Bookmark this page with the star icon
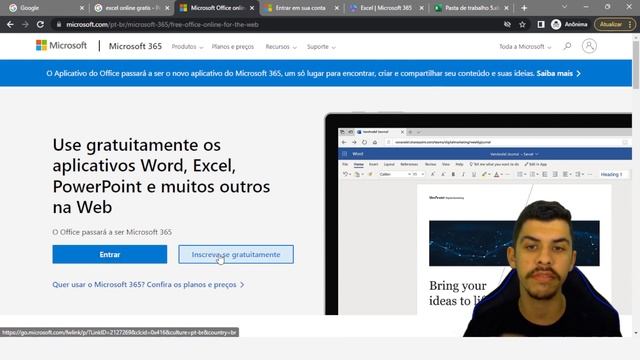 pos(522,24)
